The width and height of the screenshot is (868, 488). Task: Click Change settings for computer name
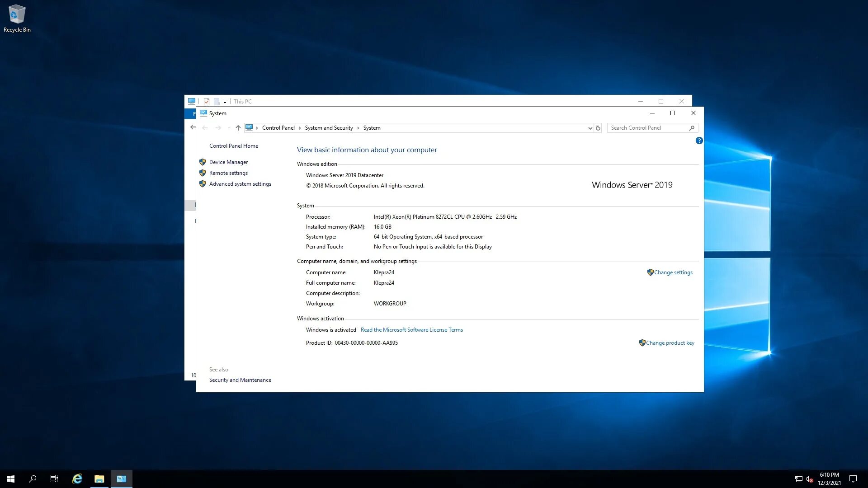coord(673,272)
